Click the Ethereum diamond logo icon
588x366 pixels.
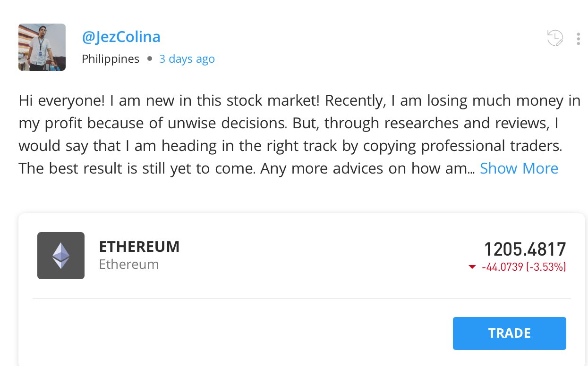click(61, 256)
